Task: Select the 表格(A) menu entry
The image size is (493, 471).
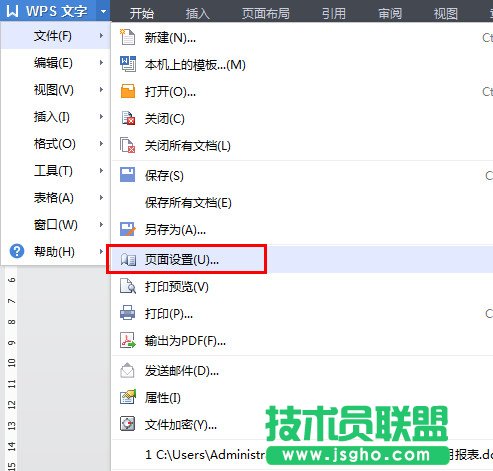Action: tap(55, 197)
